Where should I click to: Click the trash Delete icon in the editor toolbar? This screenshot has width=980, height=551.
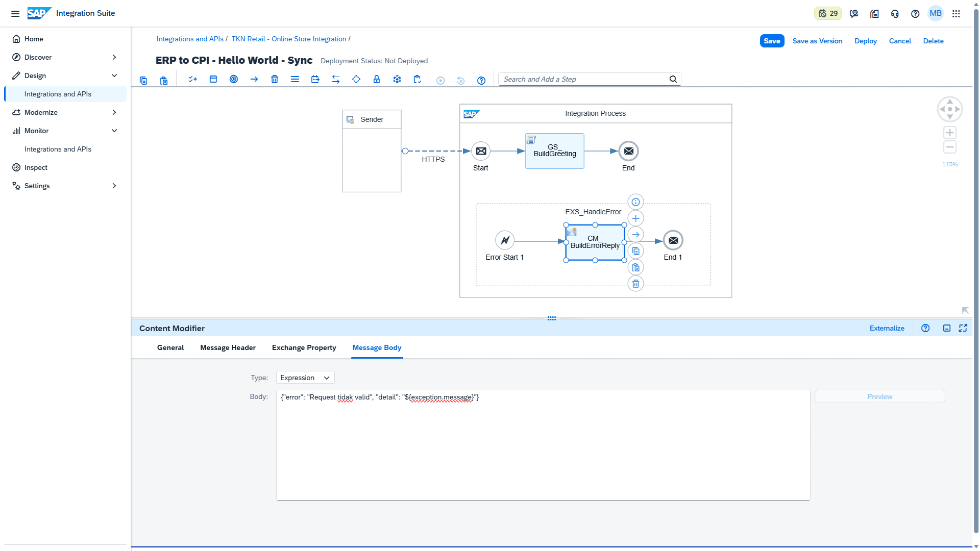[x=275, y=79]
